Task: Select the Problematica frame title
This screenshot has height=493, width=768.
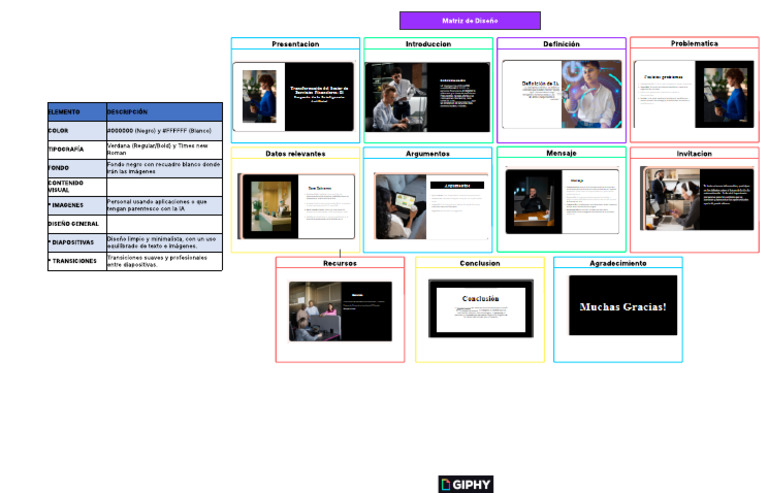Action: point(695,43)
